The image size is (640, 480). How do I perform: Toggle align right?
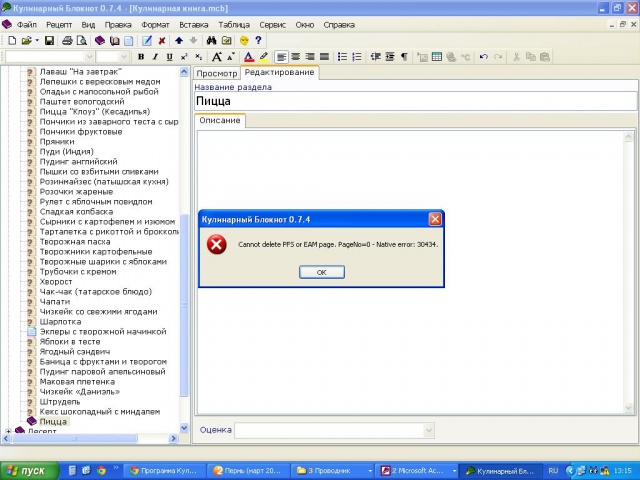(310, 57)
